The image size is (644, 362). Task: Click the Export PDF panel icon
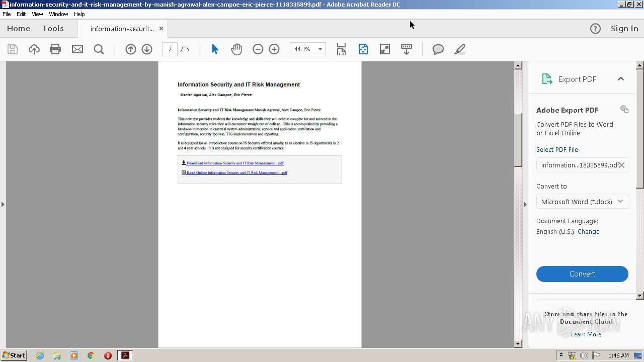pyautogui.click(x=547, y=79)
